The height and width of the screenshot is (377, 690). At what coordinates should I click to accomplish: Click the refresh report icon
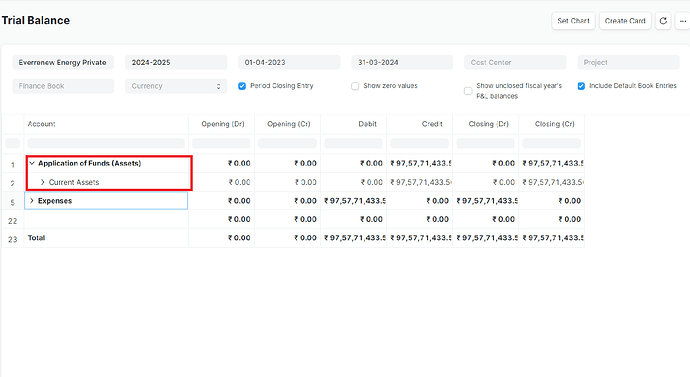click(x=663, y=21)
